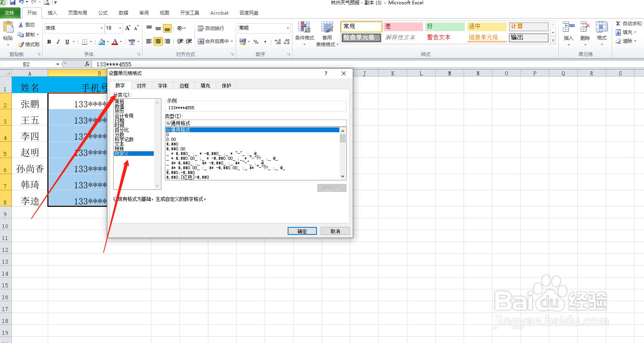Click the Wrap Text (自动换行) button
This screenshot has width=644, height=343.
pyautogui.click(x=211, y=28)
